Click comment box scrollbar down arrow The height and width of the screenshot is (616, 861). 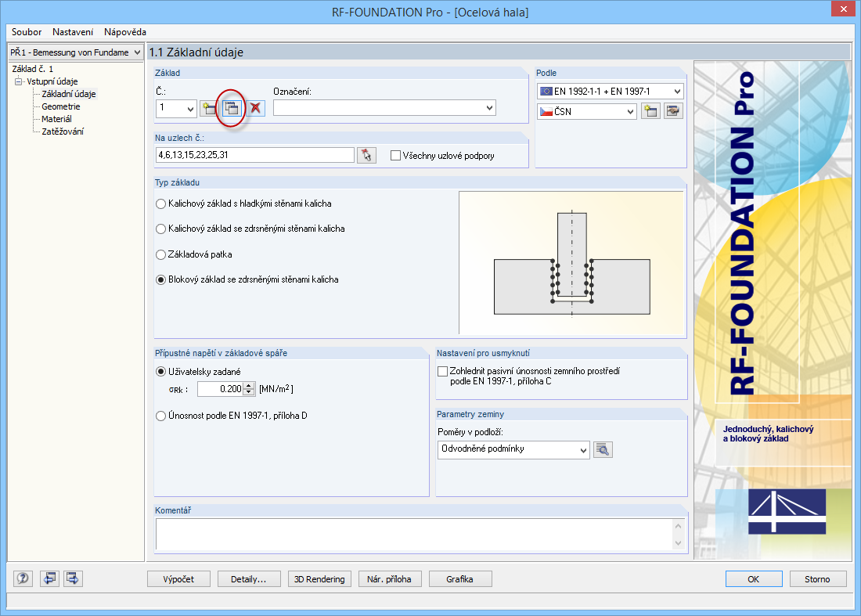coord(678,543)
